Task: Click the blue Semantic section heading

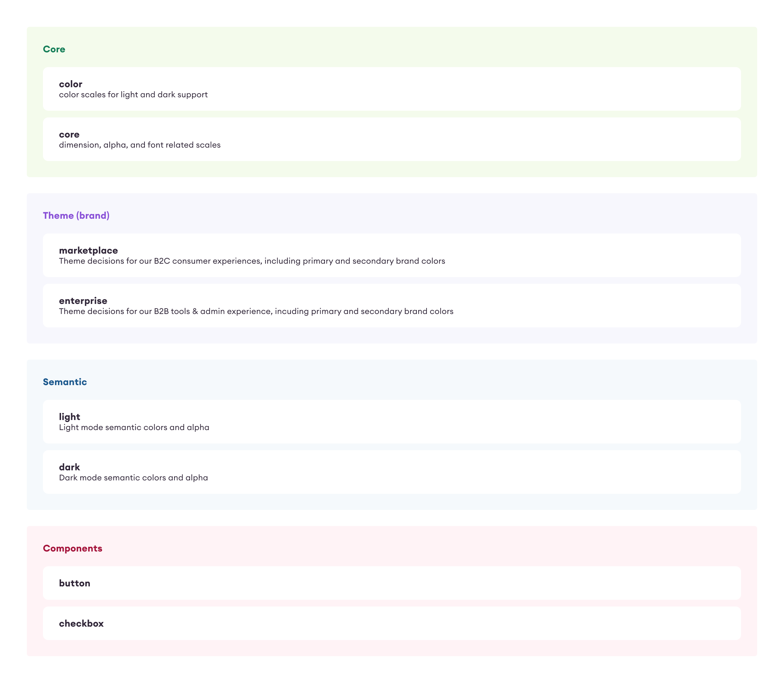Action: coord(64,382)
